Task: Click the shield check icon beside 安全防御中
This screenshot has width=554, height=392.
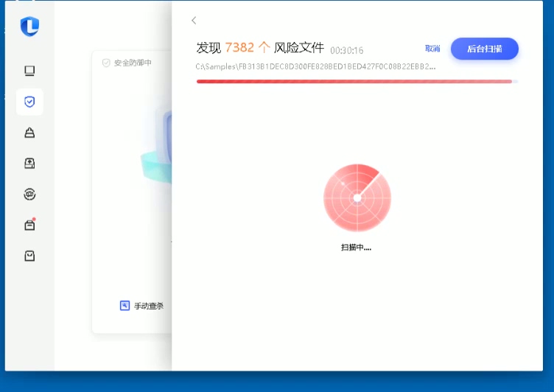Action: (x=106, y=63)
